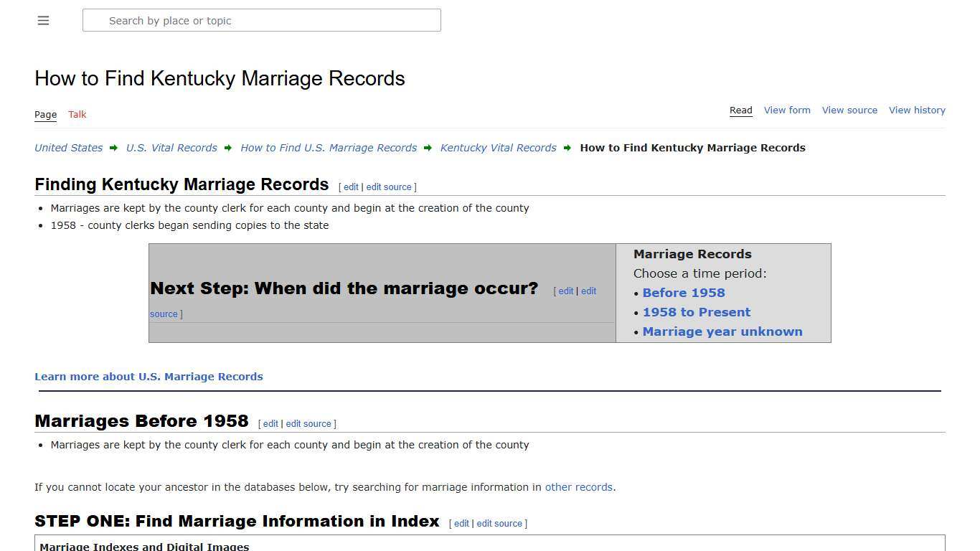Open Learn more about U.S. Marriage Records
This screenshot has width=980, height=551.
pos(149,376)
